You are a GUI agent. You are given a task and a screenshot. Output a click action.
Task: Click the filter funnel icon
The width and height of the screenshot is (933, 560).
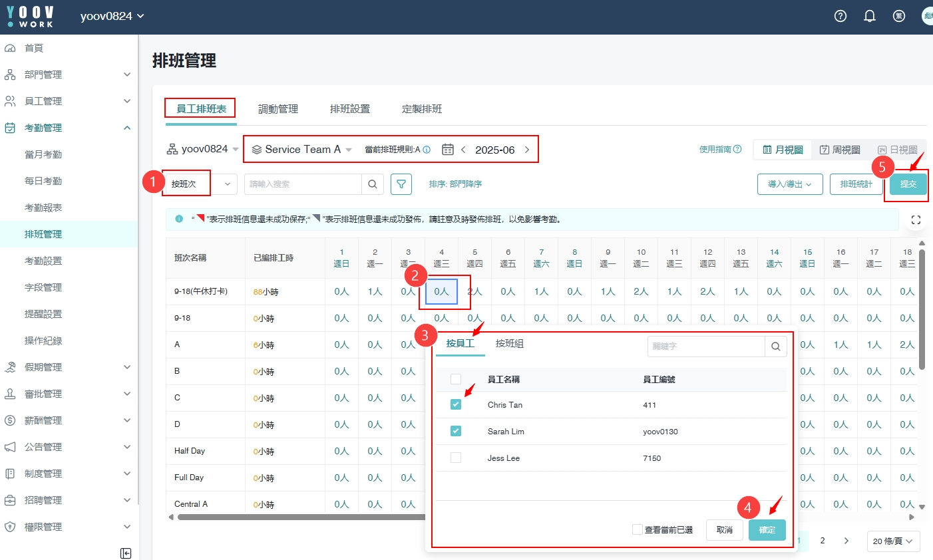(401, 184)
